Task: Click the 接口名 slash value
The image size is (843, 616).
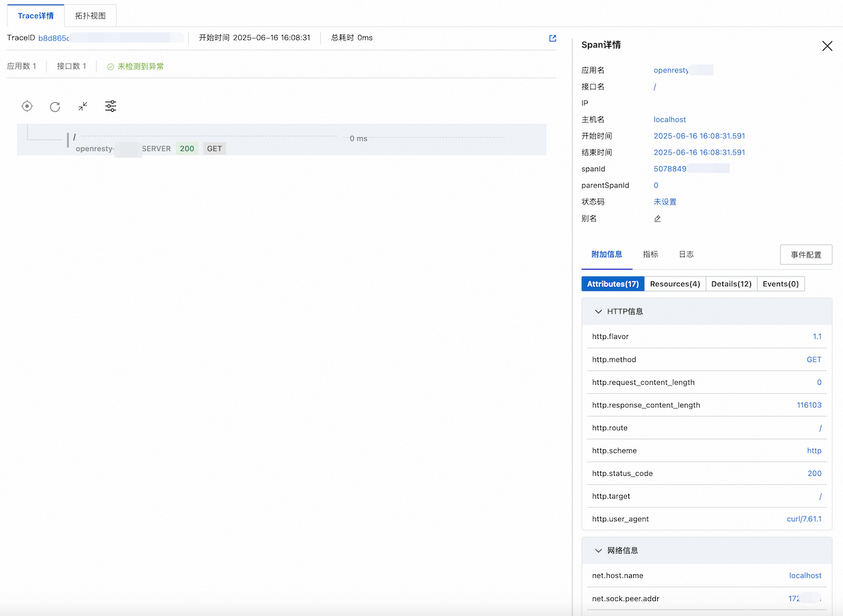Action: 655,86
